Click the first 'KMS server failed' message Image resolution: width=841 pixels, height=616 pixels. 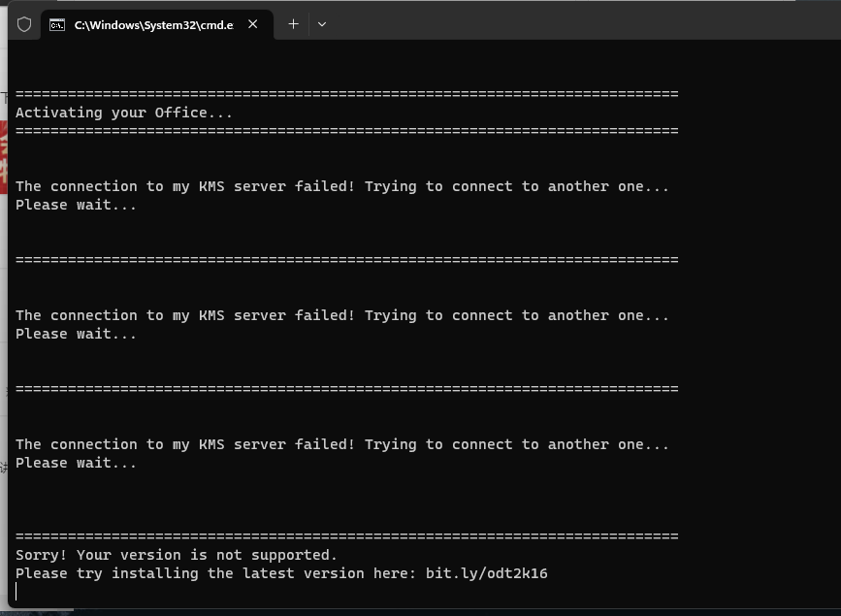(x=342, y=186)
